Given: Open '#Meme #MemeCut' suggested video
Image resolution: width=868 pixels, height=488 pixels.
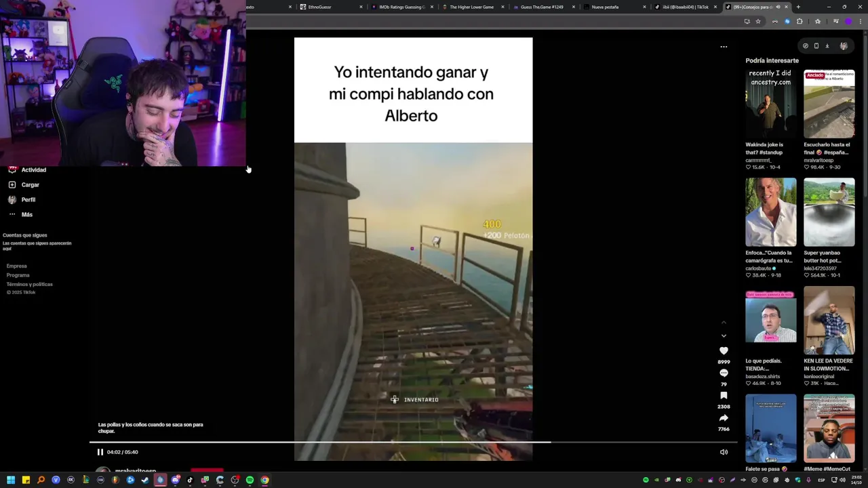Looking at the screenshot, I should (829, 428).
